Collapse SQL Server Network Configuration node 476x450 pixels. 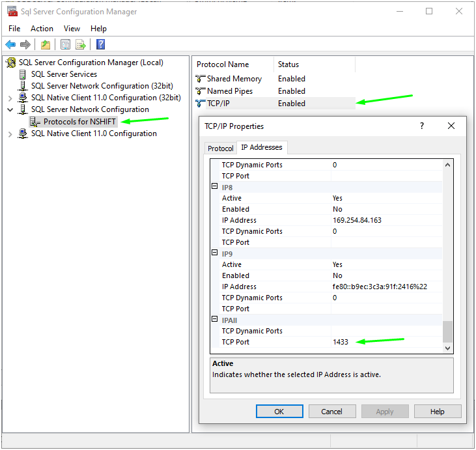point(10,109)
